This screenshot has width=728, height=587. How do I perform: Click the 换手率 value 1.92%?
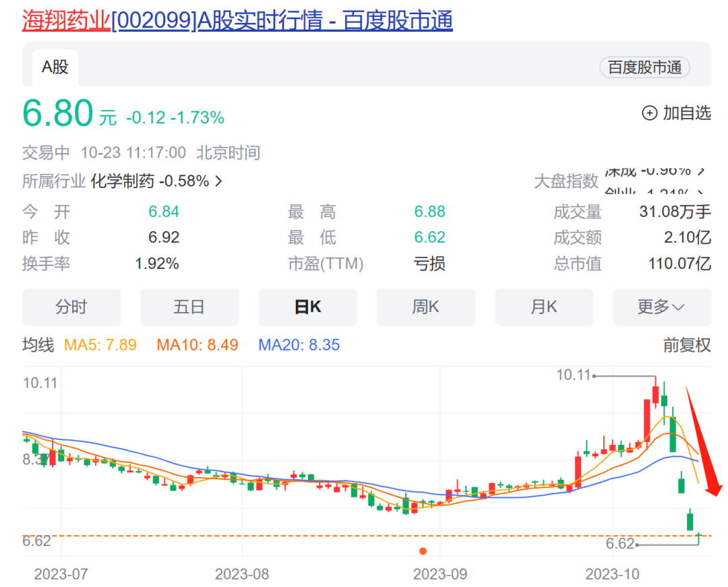point(157,264)
